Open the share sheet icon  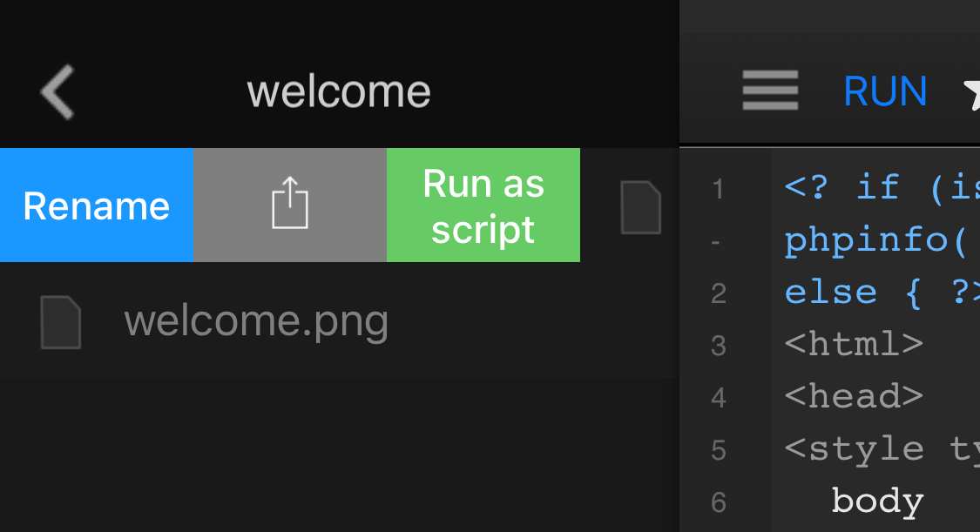(289, 205)
